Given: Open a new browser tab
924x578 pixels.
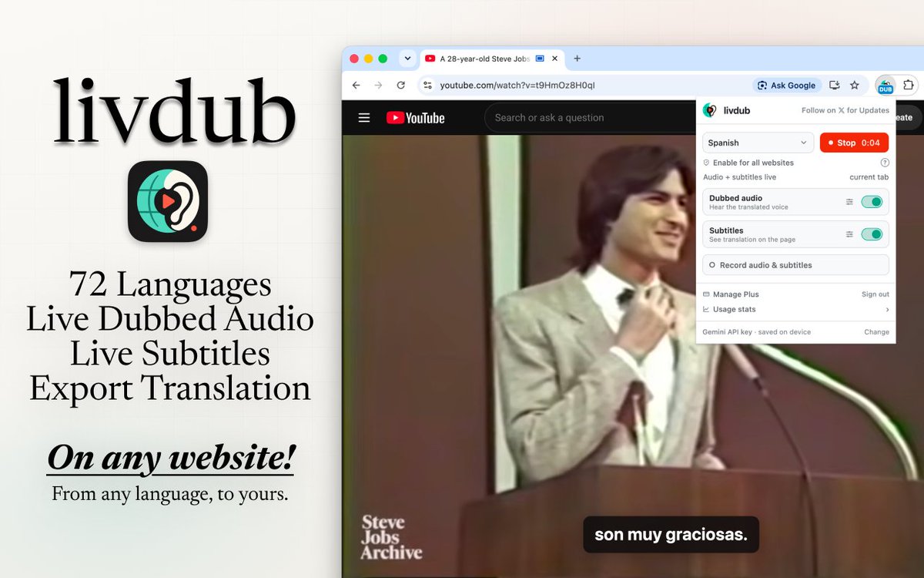Looking at the screenshot, I should pos(577,59).
